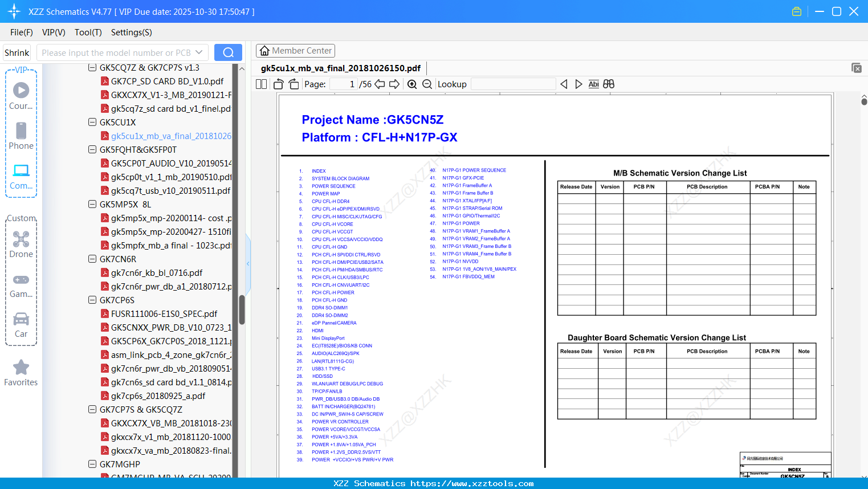Click the "POWER MAP" index entry
This screenshot has height=489, width=868.
pos(325,194)
